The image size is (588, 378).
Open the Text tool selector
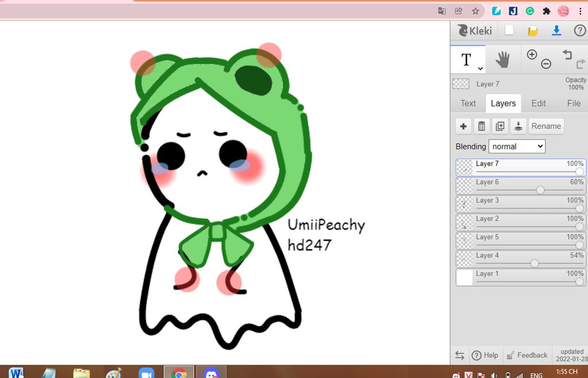pos(467,60)
